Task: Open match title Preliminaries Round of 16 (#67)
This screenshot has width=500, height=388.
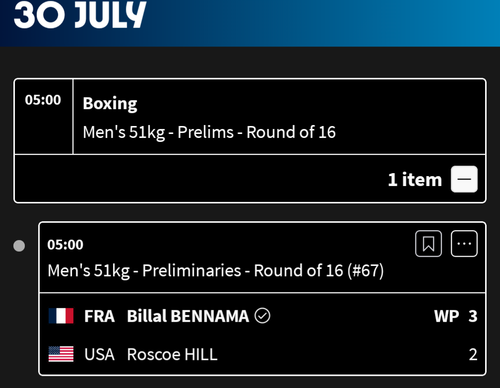Action: click(215, 270)
